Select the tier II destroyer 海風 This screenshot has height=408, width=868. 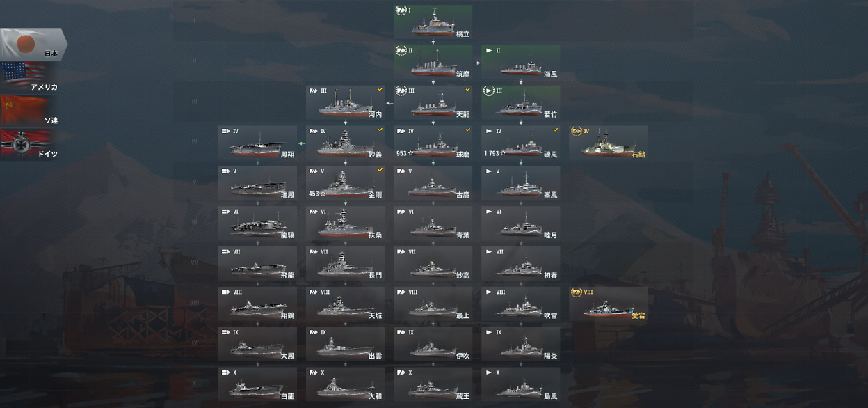coord(520,62)
